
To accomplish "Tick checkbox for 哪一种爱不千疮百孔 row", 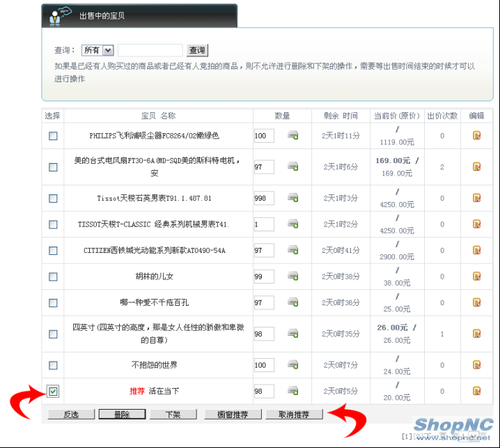I will click(x=53, y=303).
